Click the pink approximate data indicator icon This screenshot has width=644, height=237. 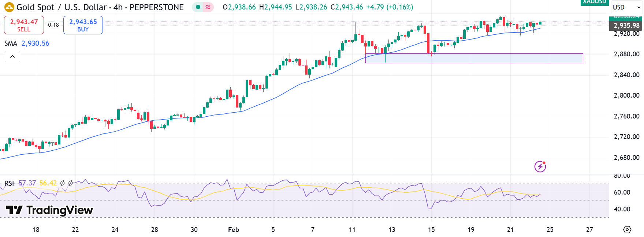[x=208, y=7]
